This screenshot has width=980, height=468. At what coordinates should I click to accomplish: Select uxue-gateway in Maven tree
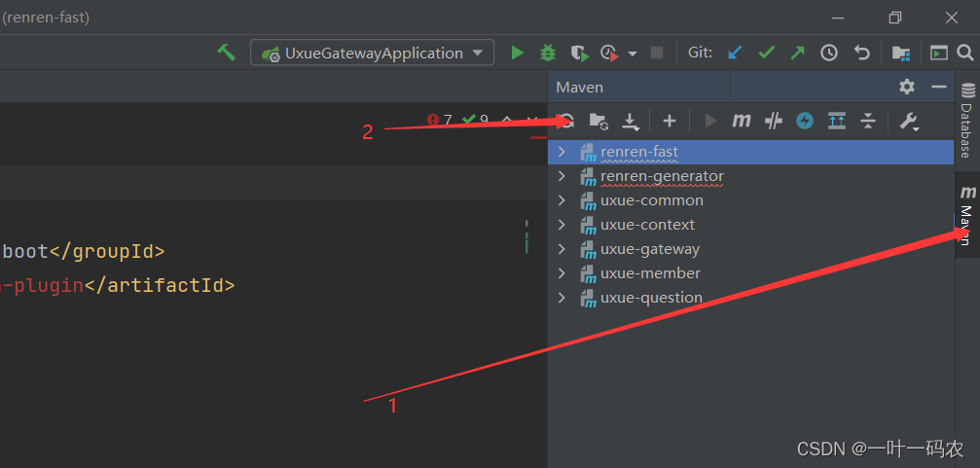pyautogui.click(x=750, y=249)
